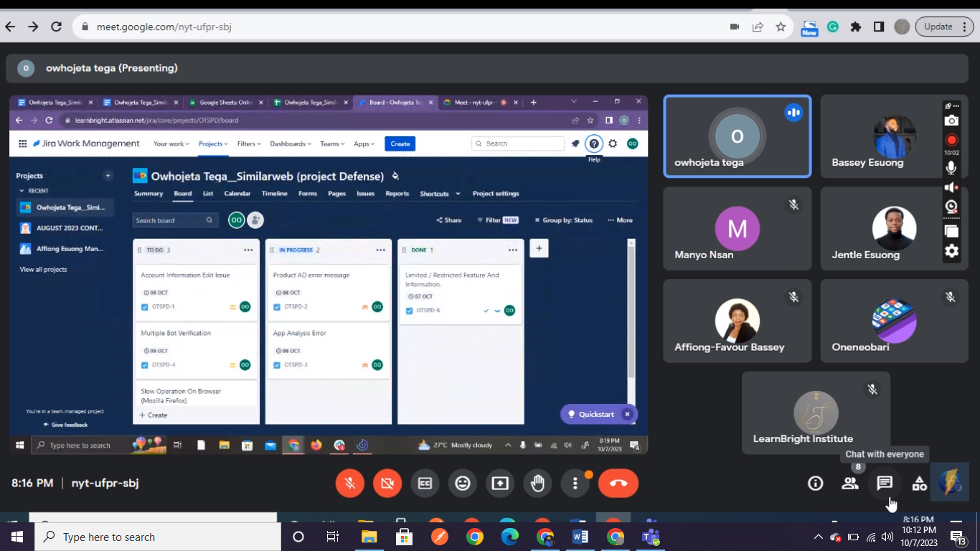Viewport: 980px width, 551px height.
Task: Switch to Summary tab in Jira project
Action: 149,194
